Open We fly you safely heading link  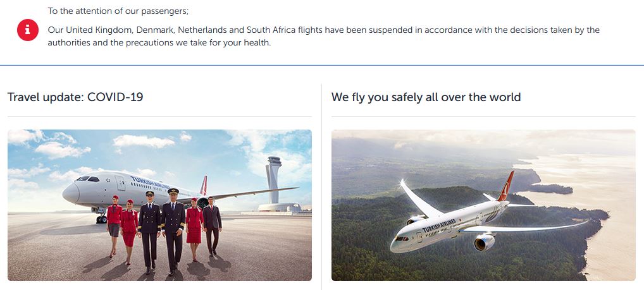[x=426, y=97]
